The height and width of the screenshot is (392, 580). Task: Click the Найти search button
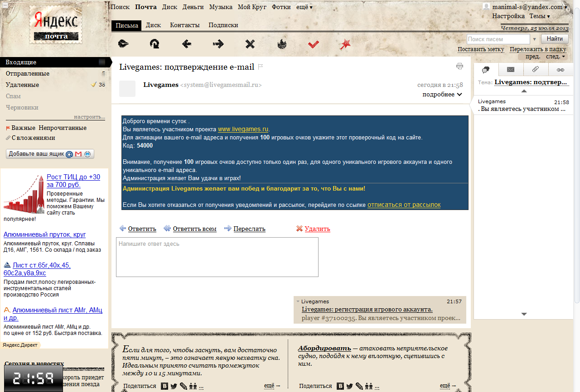click(555, 39)
